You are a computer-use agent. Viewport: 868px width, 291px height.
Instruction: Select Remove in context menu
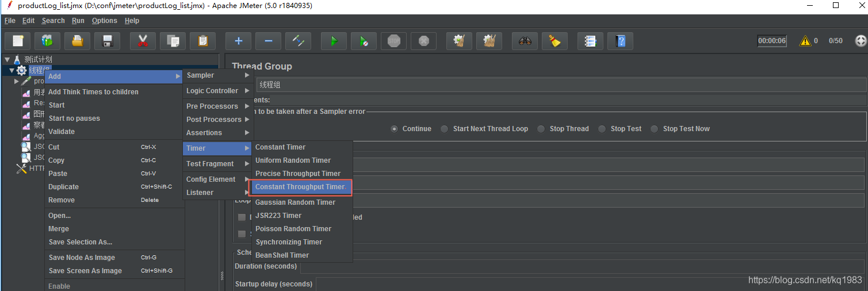pos(114,200)
